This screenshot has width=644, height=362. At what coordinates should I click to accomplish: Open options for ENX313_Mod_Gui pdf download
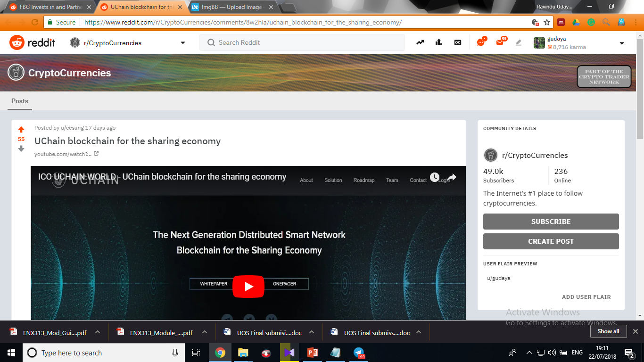pyautogui.click(x=98, y=332)
